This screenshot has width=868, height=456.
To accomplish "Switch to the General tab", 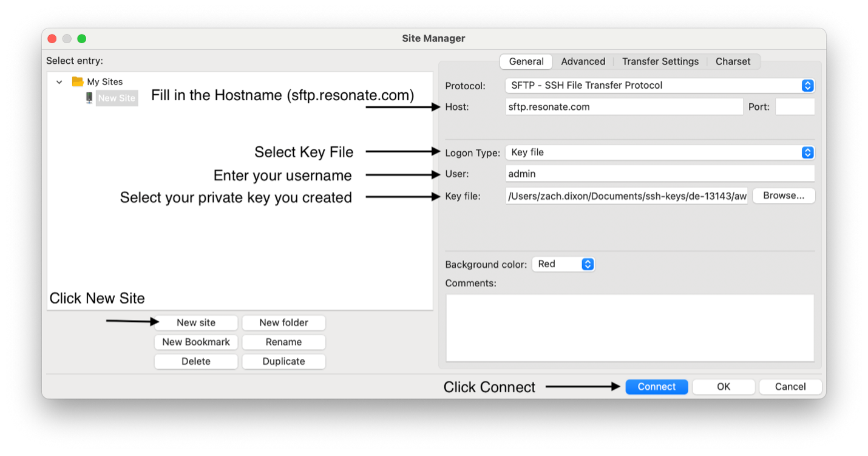I will tap(526, 61).
